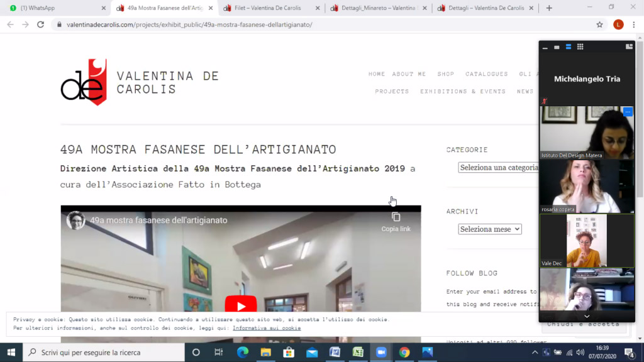Click Zoom exit minimized video icon

pyautogui.click(x=629, y=47)
